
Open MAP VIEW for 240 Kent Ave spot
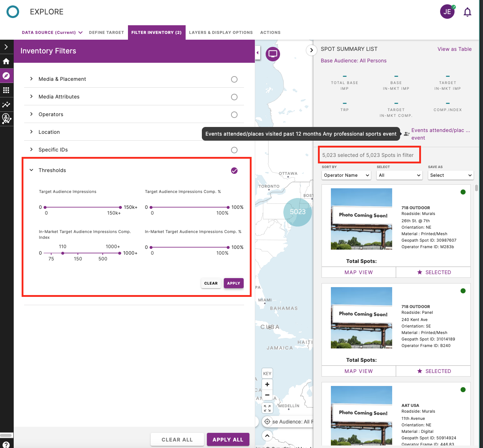click(x=359, y=371)
